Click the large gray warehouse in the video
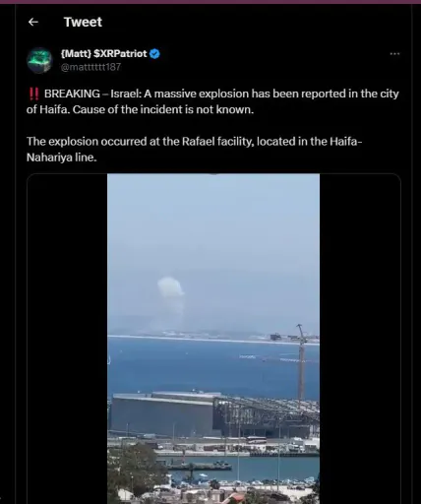 coord(162,415)
